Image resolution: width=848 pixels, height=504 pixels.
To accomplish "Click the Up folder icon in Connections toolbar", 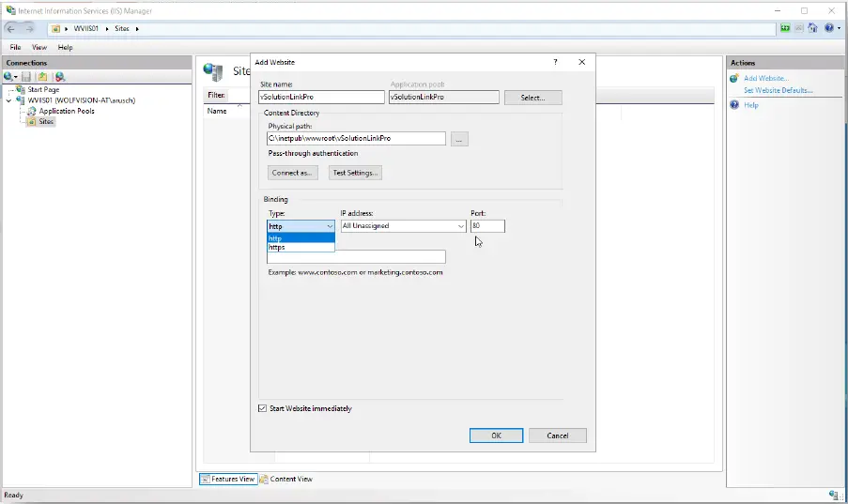I will click(42, 76).
